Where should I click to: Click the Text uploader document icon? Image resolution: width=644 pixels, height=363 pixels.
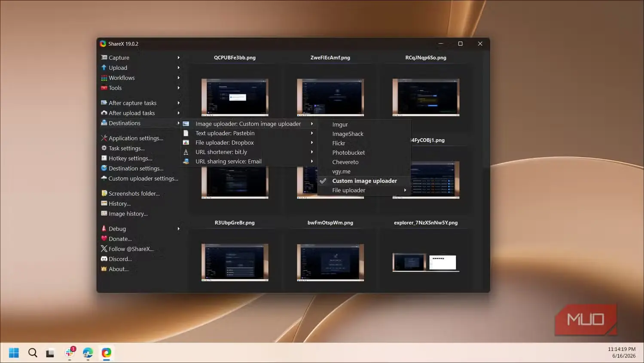186,133
